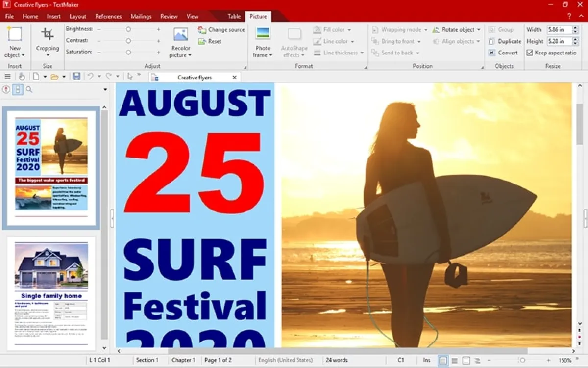Click the Reset picture icon
588x368 pixels.
202,41
